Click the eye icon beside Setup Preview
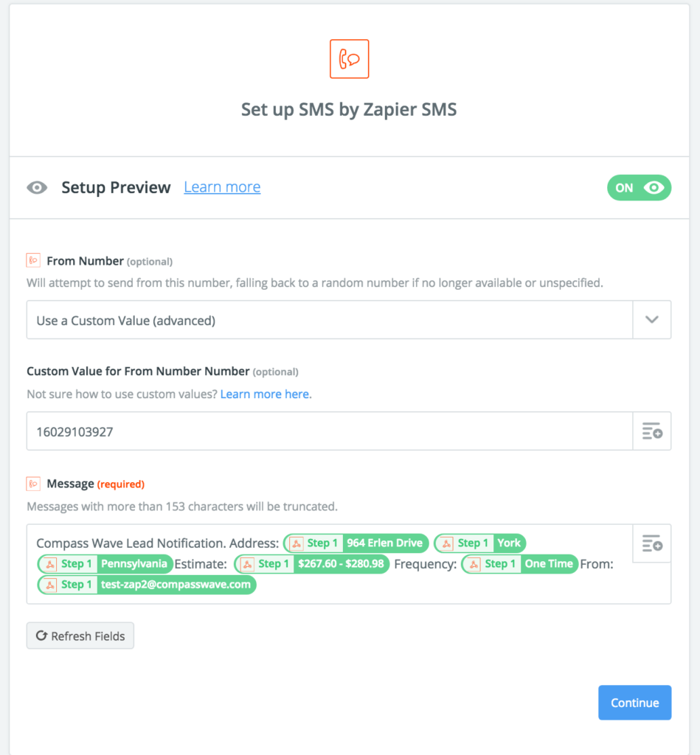700x755 pixels. point(37,188)
